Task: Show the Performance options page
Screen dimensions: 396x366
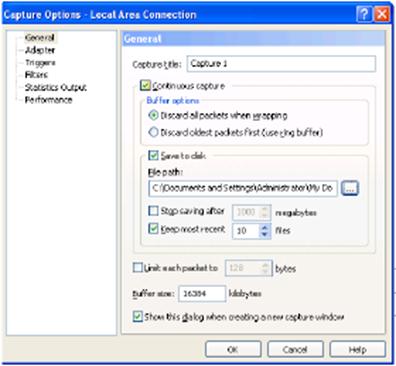Action: pyautogui.click(x=48, y=100)
